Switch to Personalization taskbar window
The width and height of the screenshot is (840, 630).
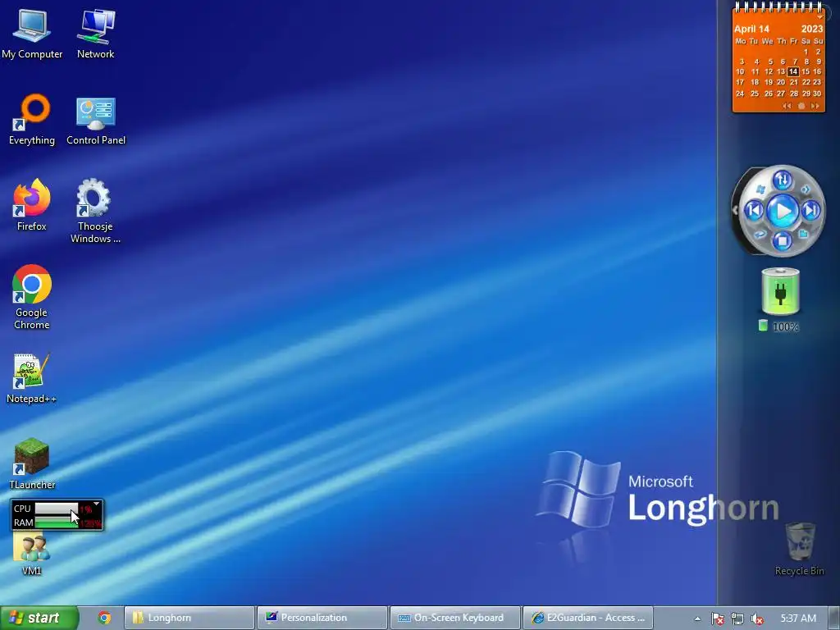pyautogui.click(x=322, y=618)
